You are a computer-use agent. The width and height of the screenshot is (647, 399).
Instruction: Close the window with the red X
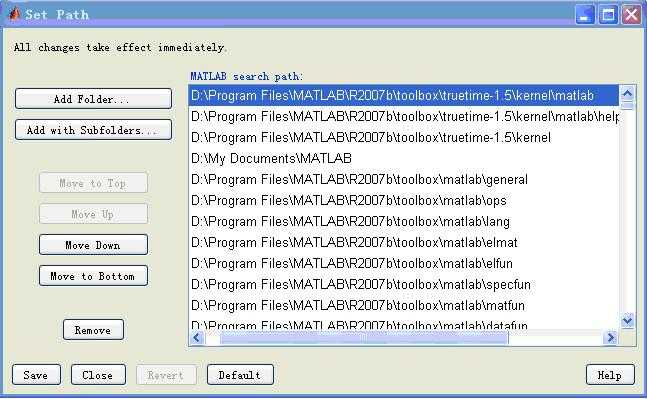[631, 15]
